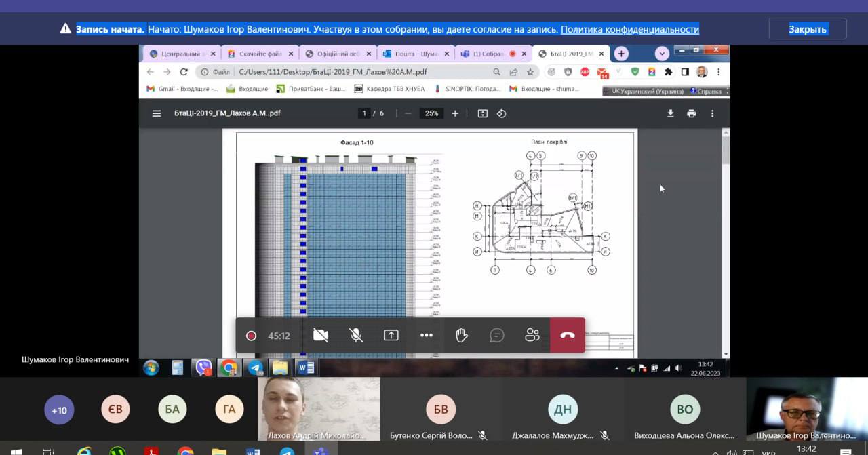Open the Кафедра ТБВ ХНУБА bookmark
Screen dimensions: 868x455
tap(390, 89)
